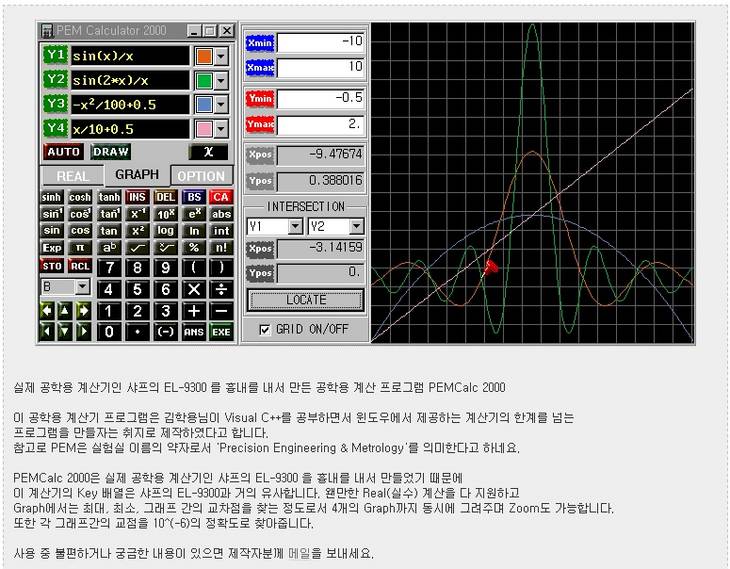Click the Y1 expression field sin(x)/x
This screenshot has width=730, height=569.
(130, 56)
